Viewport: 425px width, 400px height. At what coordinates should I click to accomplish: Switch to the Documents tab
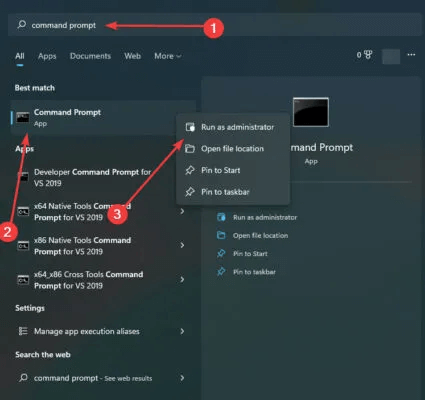coord(90,56)
